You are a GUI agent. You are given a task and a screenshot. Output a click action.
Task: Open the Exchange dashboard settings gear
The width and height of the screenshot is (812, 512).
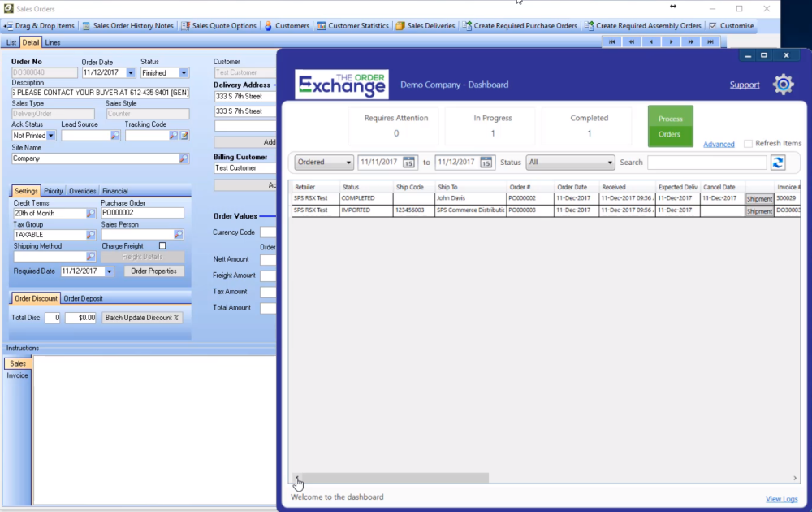[782, 84]
